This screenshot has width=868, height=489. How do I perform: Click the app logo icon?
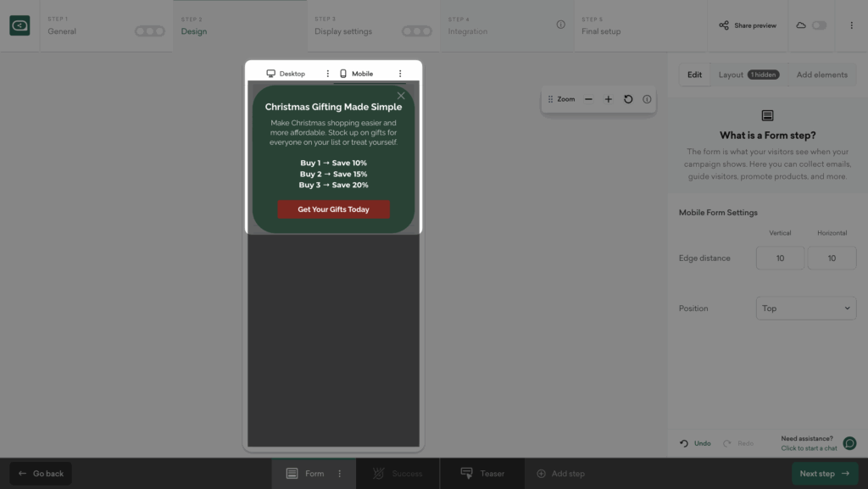click(x=19, y=25)
